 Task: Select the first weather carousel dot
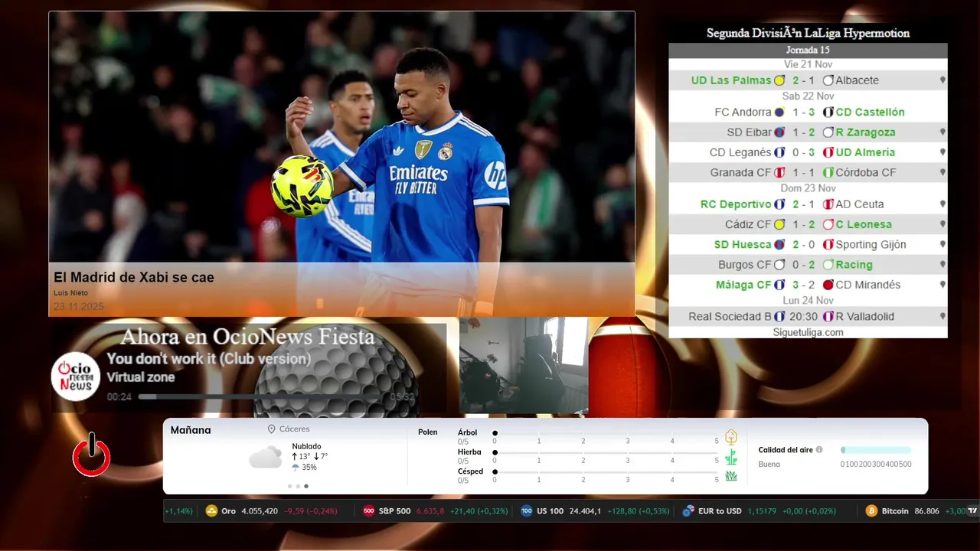point(289,486)
